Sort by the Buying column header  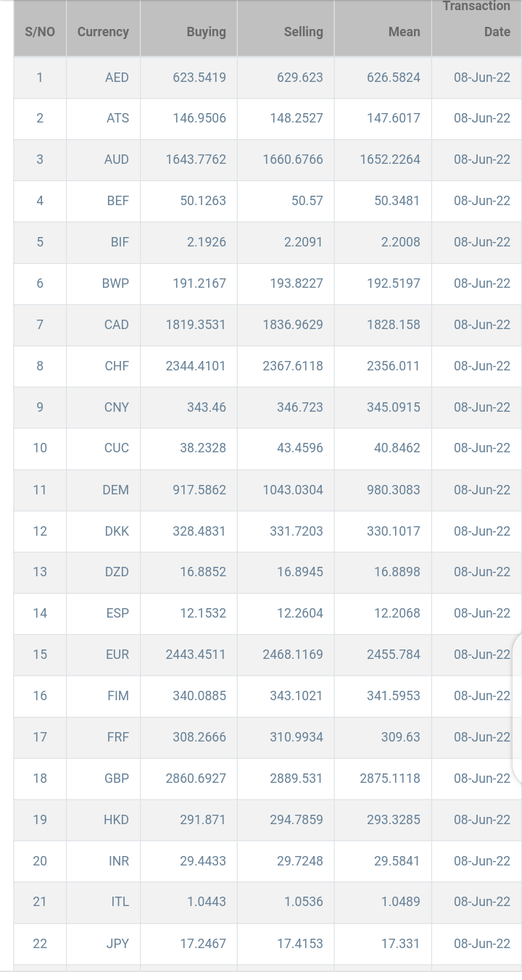click(188, 32)
